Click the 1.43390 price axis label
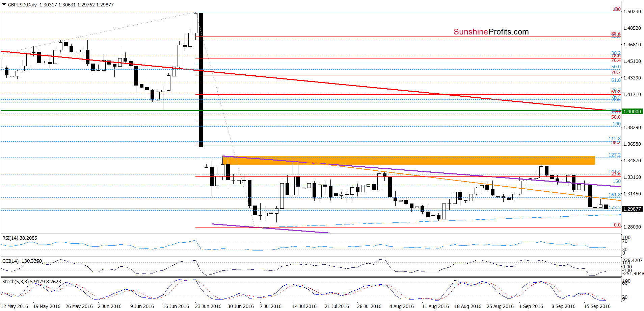This screenshot has height=311, width=644. pyautogui.click(x=632, y=78)
